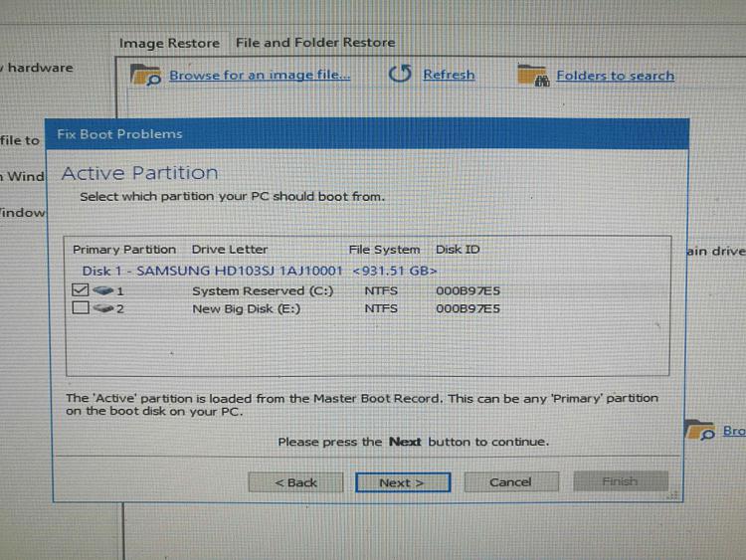Click the Refresh circular arrow icon
The width and height of the screenshot is (746, 560).
point(400,74)
